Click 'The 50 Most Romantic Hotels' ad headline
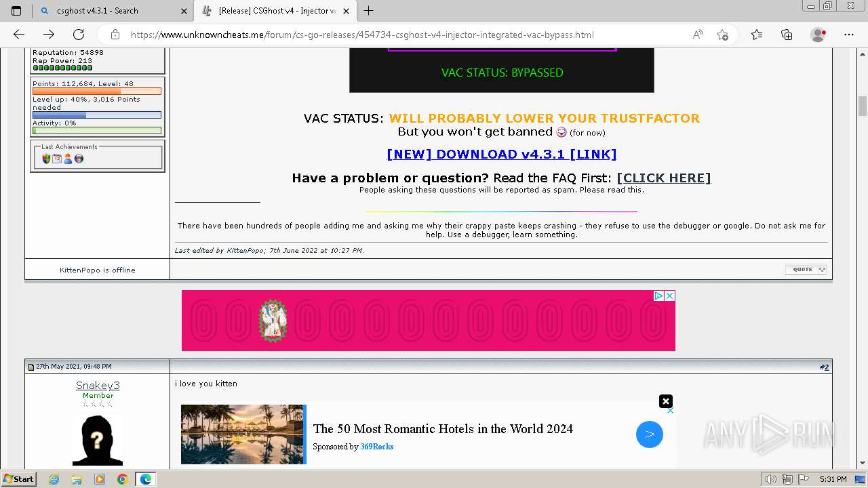 [x=443, y=428]
